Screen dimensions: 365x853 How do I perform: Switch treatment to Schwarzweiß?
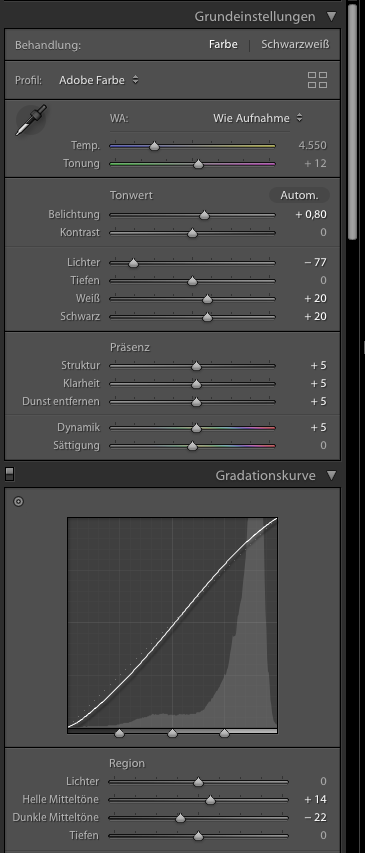[295, 45]
